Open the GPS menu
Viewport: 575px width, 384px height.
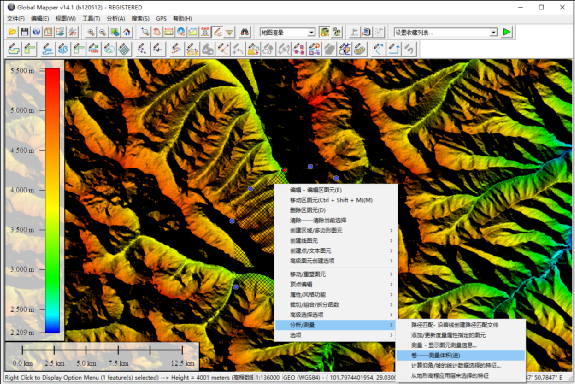161,18
